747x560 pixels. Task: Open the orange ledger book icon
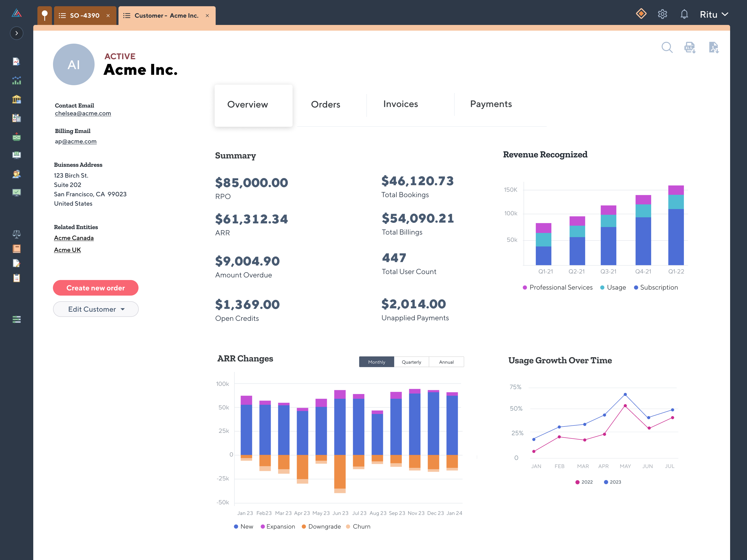(16, 249)
